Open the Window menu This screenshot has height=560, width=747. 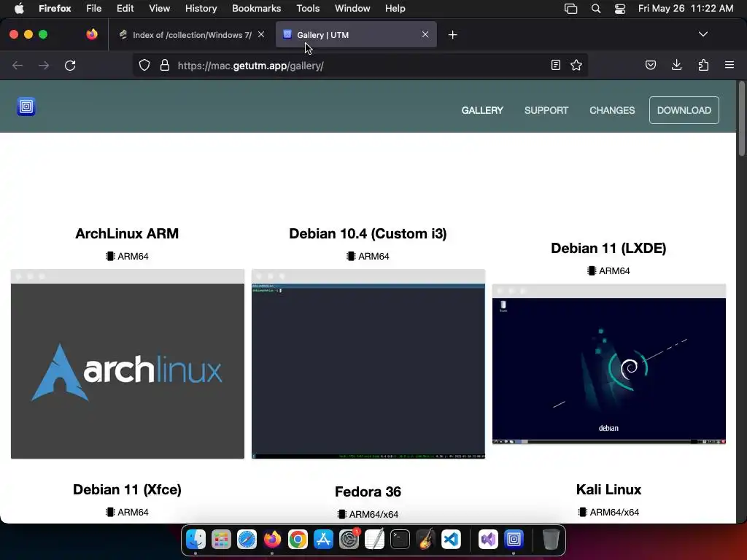(x=352, y=9)
